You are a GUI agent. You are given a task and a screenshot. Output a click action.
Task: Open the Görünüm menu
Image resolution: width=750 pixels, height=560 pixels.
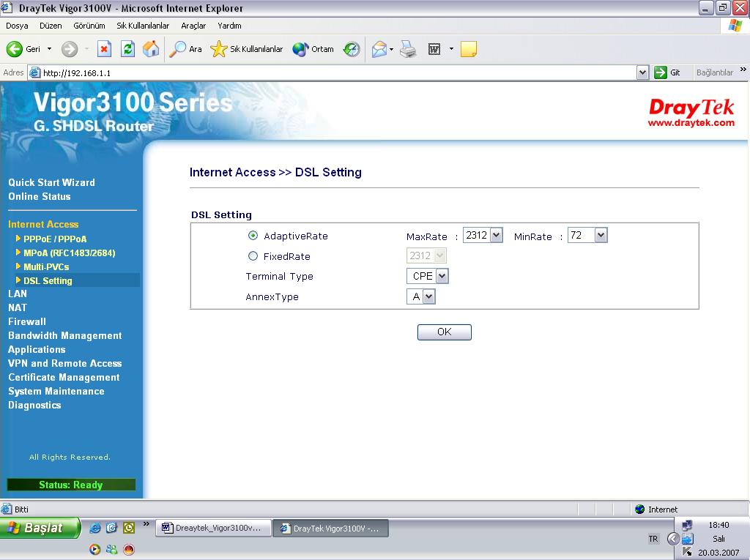[x=89, y=26]
